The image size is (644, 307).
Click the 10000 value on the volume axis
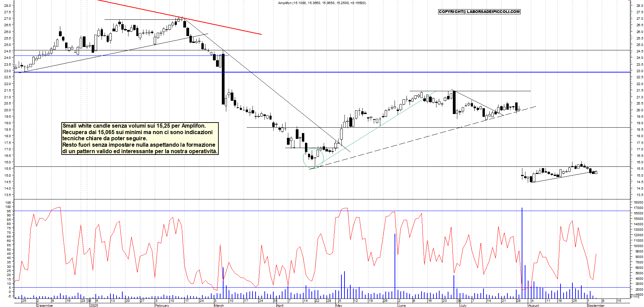click(x=638, y=246)
